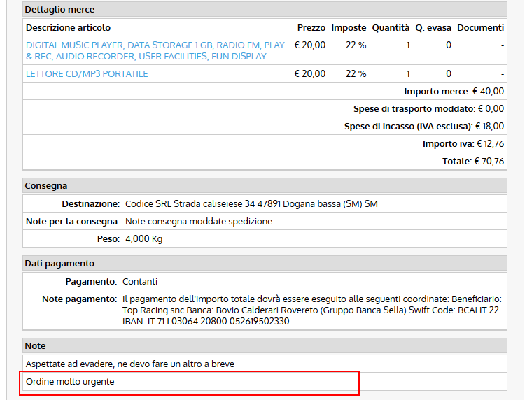Click Spese di trasporto moddato value

pos(491,109)
